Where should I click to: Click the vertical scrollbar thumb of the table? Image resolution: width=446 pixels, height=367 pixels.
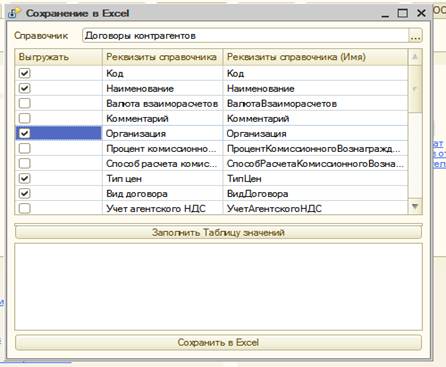click(415, 89)
